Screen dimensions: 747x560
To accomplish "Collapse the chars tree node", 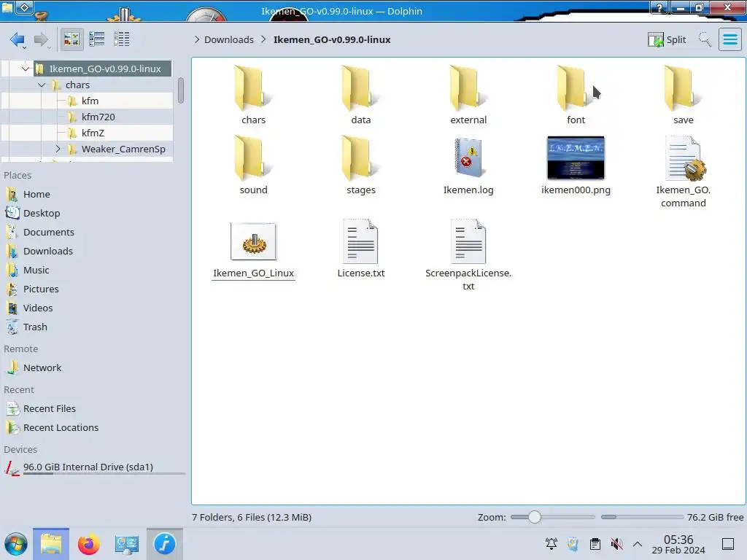I will [x=42, y=85].
